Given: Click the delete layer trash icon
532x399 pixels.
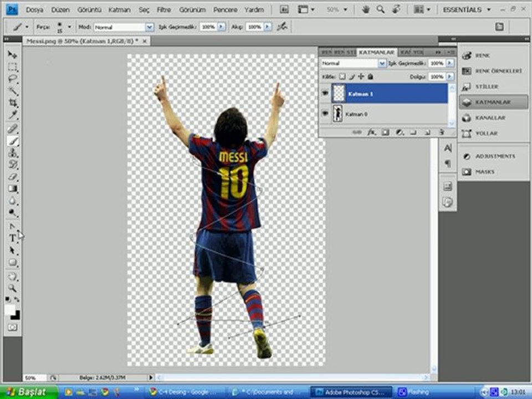Looking at the screenshot, I should 441,132.
